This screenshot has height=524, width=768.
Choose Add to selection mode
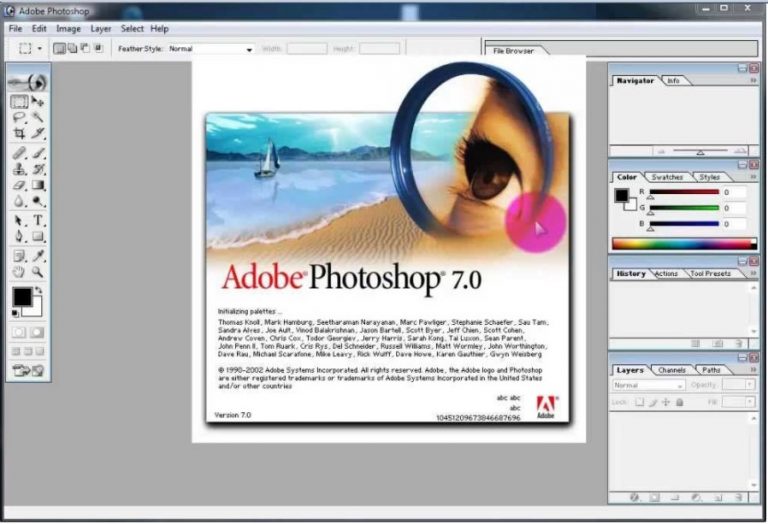(x=72, y=48)
